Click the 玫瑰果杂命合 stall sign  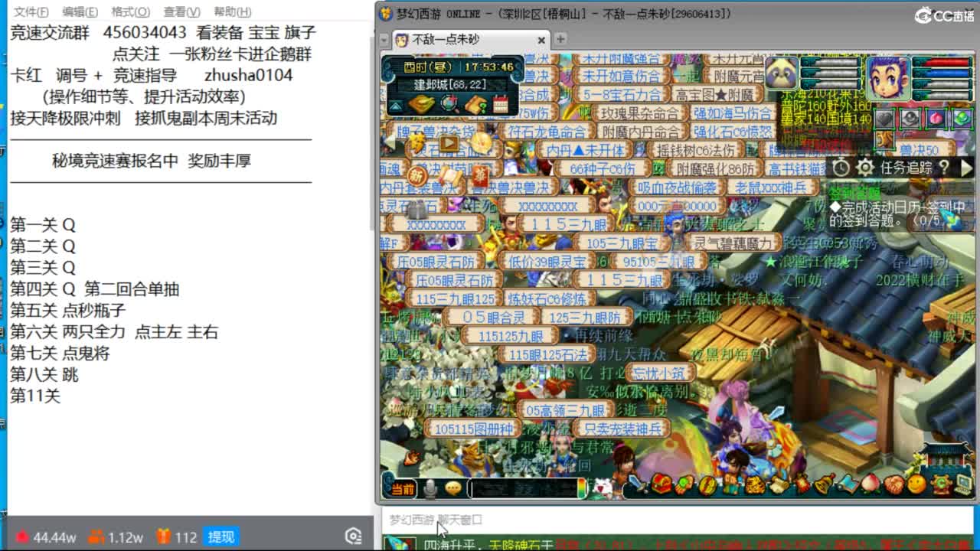coord(639,113)
